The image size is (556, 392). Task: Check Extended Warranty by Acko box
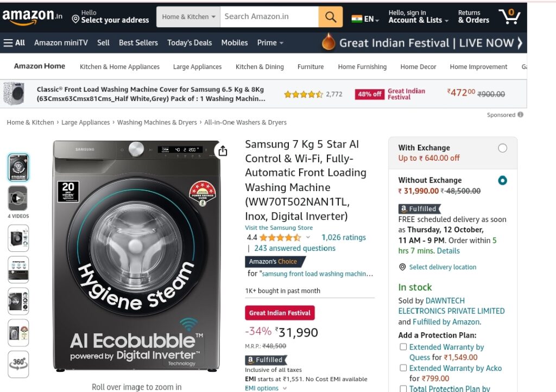pos(403,368)
